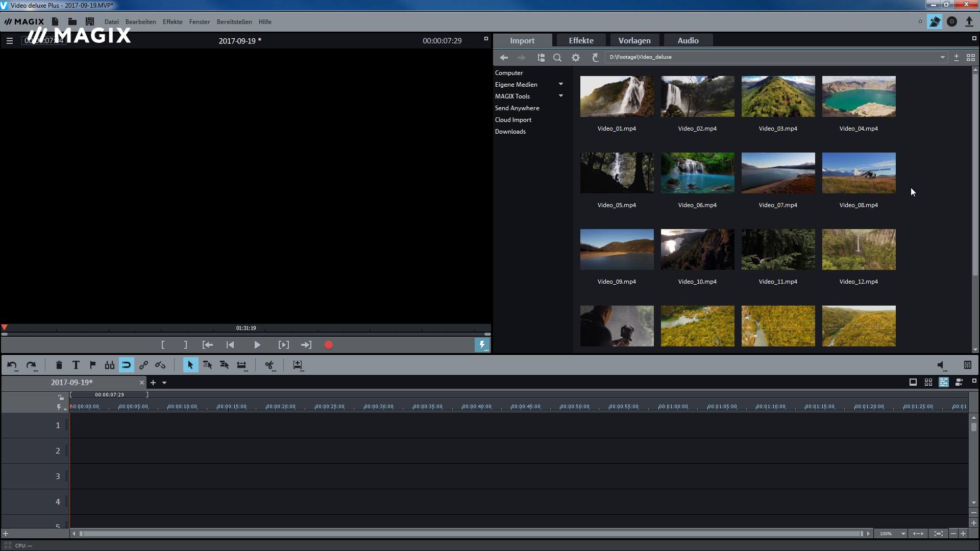Toggle the lightning performance button in the monitor
This screenshot has width=980, height=551.
click(482, 345)
